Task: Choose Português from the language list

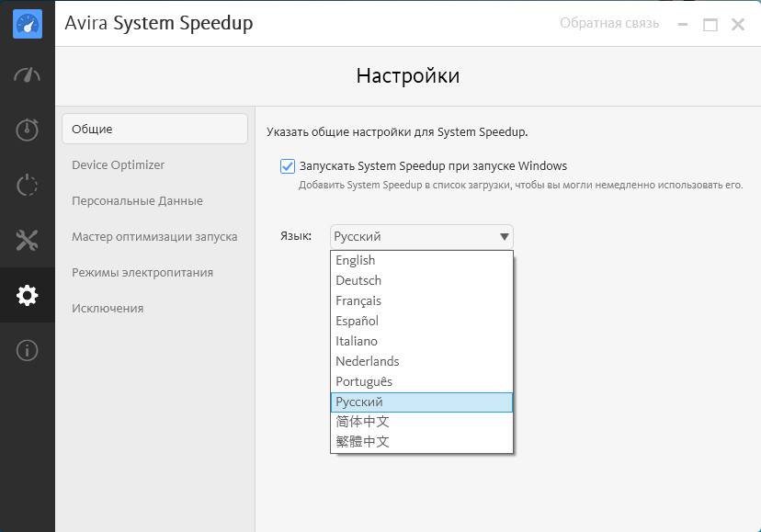Action: point(421,381)
